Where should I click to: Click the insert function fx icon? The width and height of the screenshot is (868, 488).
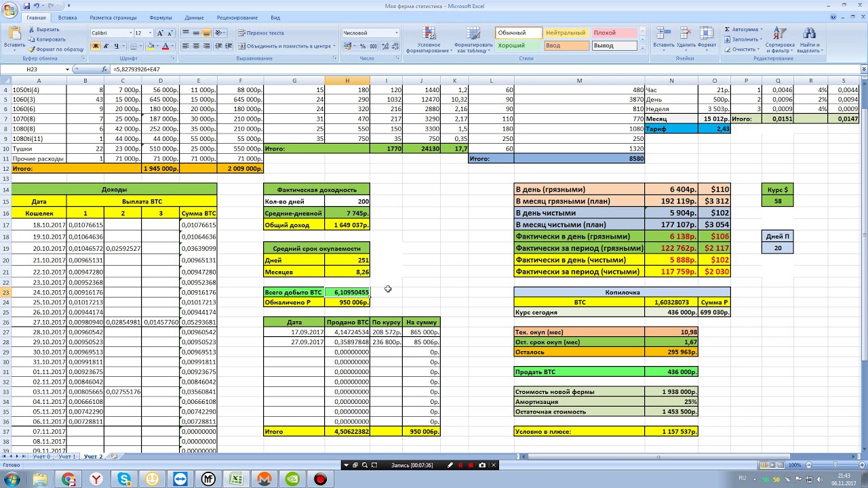(104, 69)
